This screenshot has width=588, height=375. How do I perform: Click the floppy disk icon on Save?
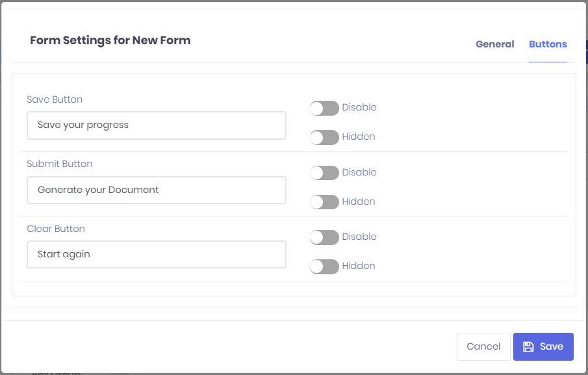pos(528,346)
